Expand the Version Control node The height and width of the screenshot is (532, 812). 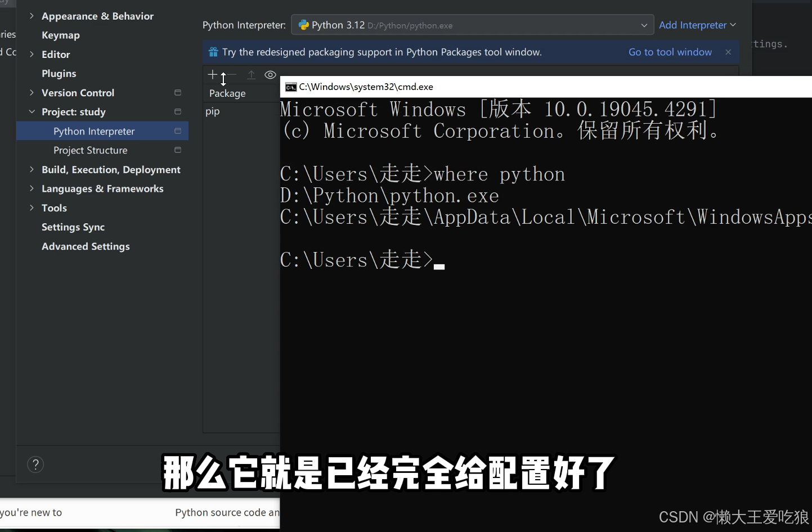[x=32, y=92]
